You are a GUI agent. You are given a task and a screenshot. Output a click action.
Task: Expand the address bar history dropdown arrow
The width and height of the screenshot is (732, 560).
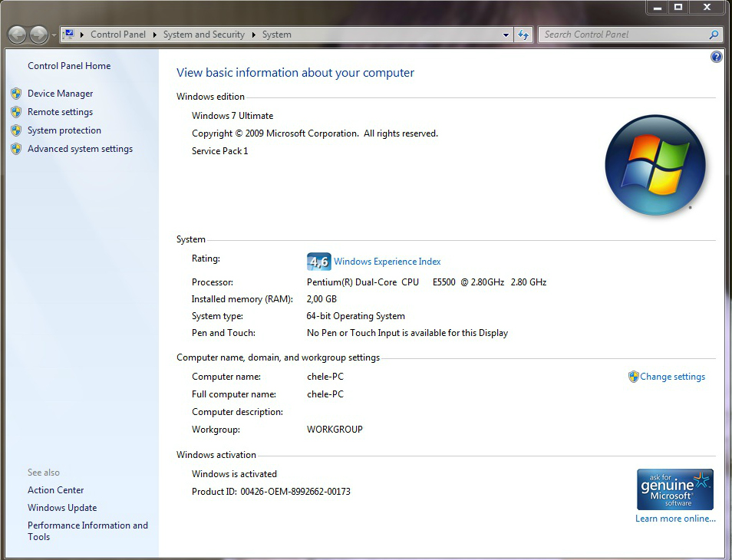pyautogui.click(x=506, y=35)
